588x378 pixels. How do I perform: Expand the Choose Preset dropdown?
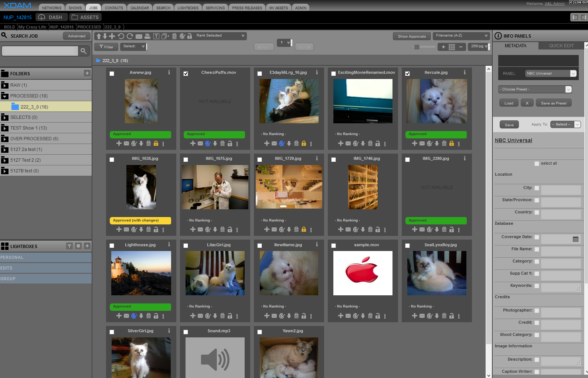(535, 89)
